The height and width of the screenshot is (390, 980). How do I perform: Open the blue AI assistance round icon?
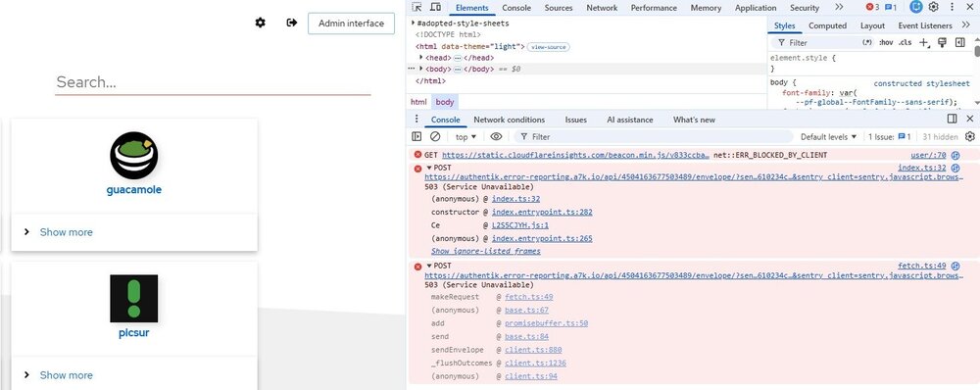(x=916, y=7)
